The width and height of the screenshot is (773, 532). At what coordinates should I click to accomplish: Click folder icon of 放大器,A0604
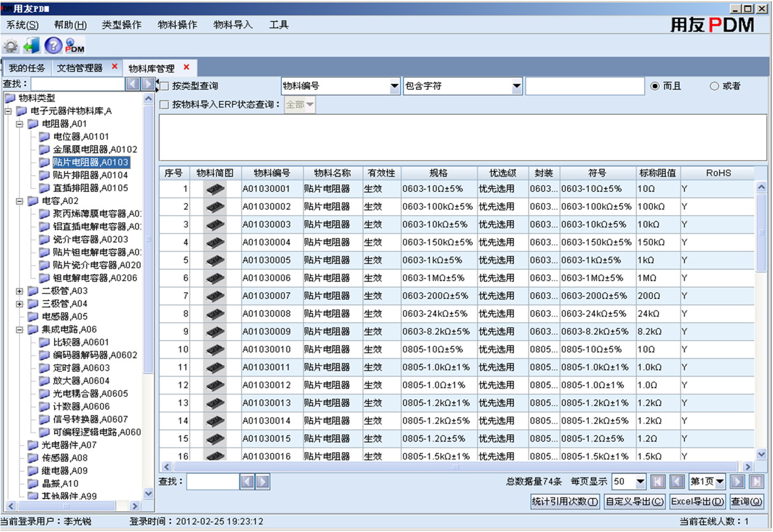[x=45, y=380]
